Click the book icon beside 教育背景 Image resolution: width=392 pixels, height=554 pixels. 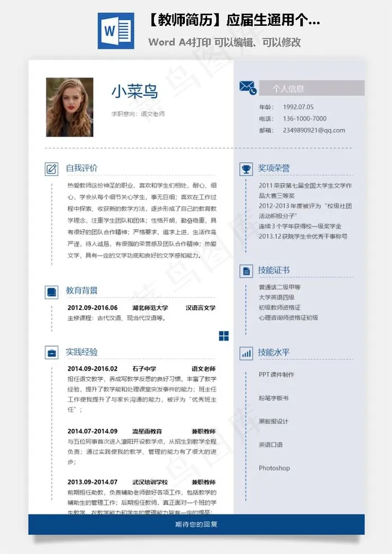52,291
